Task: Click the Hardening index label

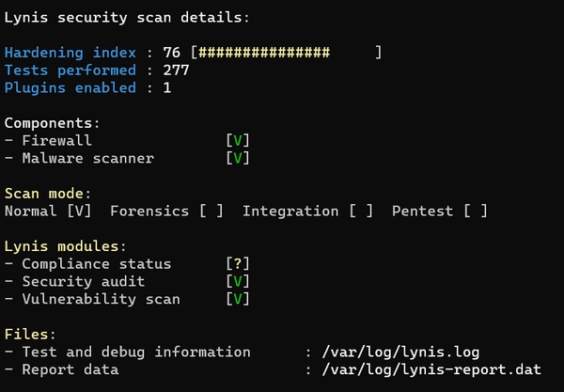Action: [70, 53]
